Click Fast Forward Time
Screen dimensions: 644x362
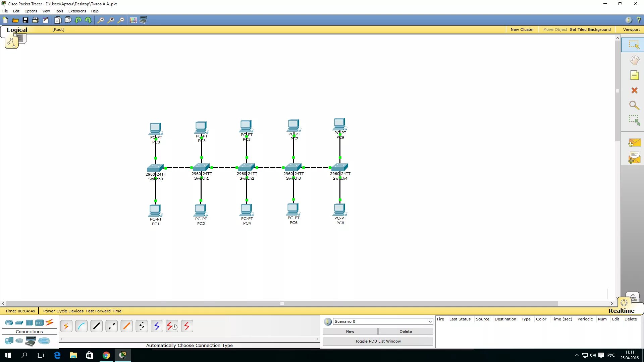point(104,311)
